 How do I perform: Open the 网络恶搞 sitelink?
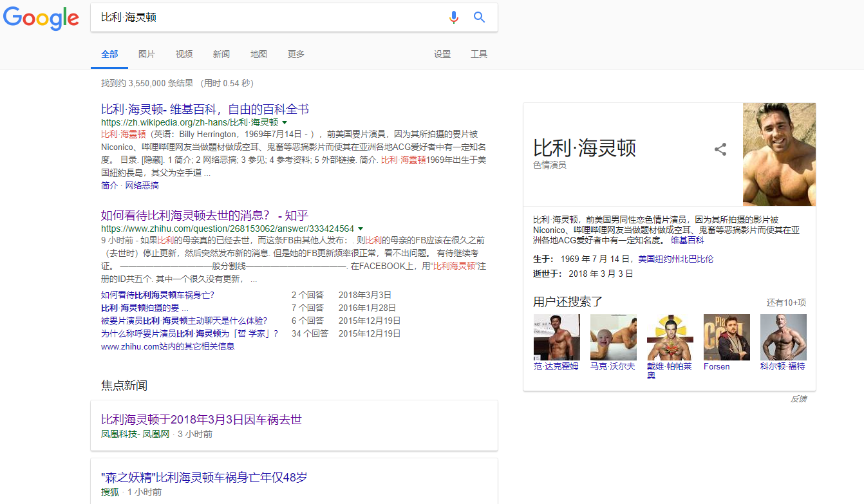click(142, 185)
